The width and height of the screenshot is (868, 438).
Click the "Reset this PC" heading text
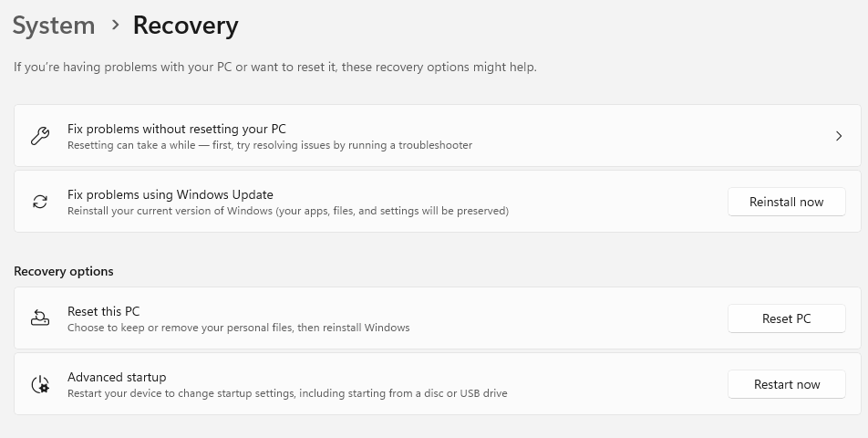104,311
